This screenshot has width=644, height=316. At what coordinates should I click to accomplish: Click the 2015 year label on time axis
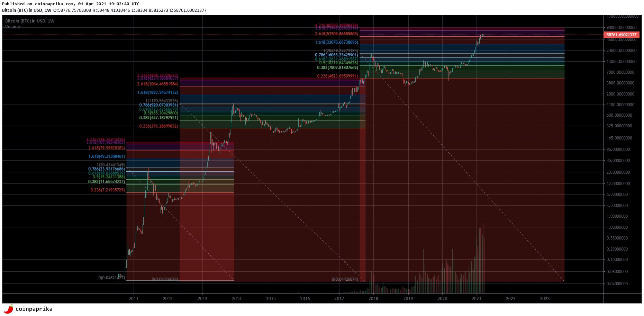pos(271,299)
